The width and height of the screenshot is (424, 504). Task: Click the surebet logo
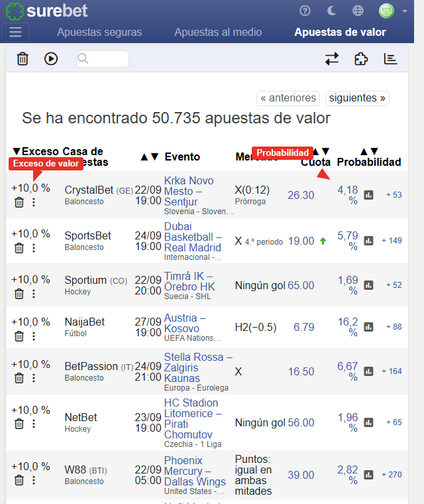click(47, 11)
